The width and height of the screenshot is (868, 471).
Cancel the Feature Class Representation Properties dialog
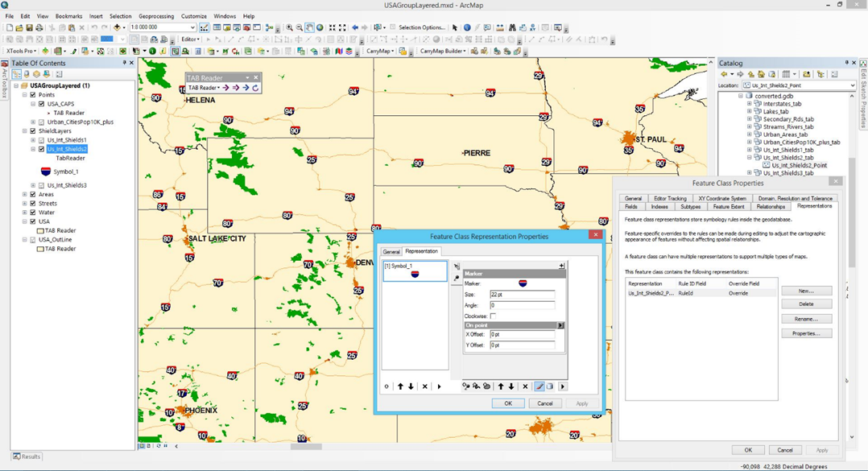544,403
